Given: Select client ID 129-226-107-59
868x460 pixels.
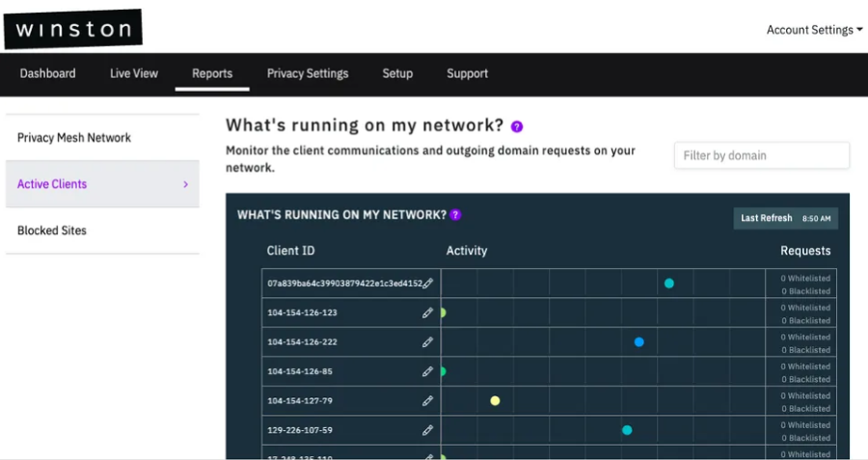Looking at the screenshot, I should [x=300, y=430].
